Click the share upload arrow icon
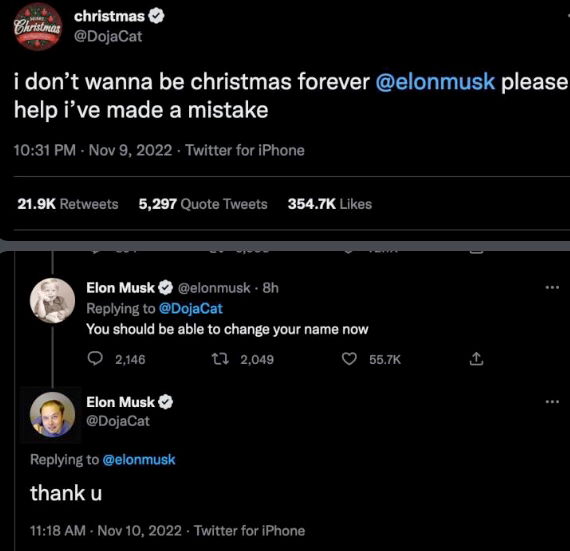 point(476,359)
